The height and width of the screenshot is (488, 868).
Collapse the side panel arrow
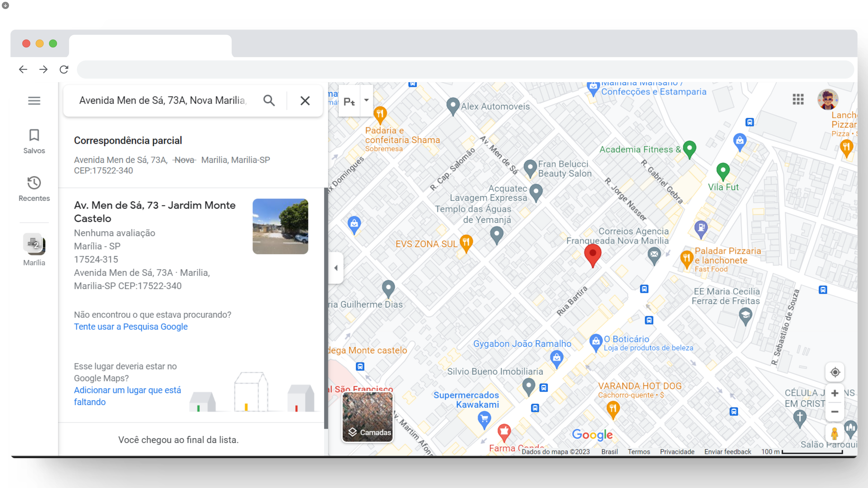point(336,268)
